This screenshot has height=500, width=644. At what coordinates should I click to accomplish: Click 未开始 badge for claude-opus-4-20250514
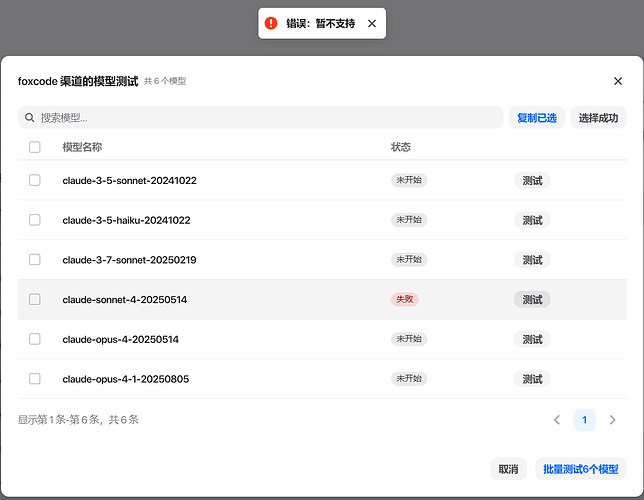coord(409,339)
